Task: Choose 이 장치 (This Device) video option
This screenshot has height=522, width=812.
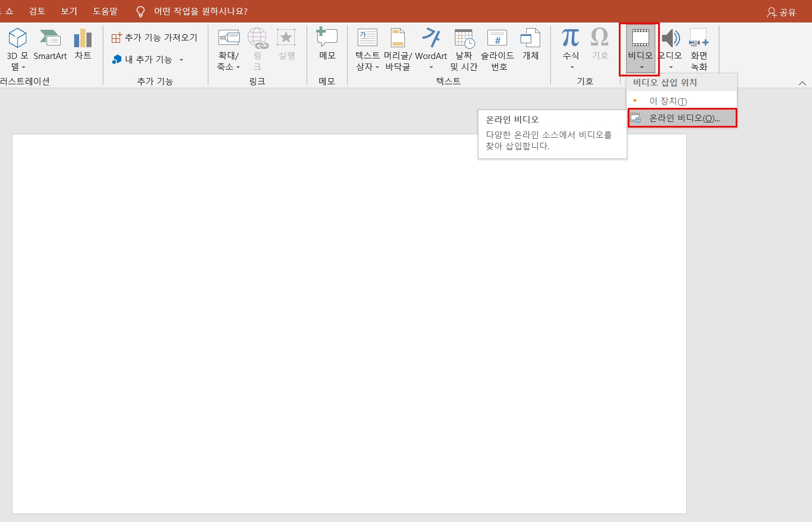Action: [x=682, y=101]
